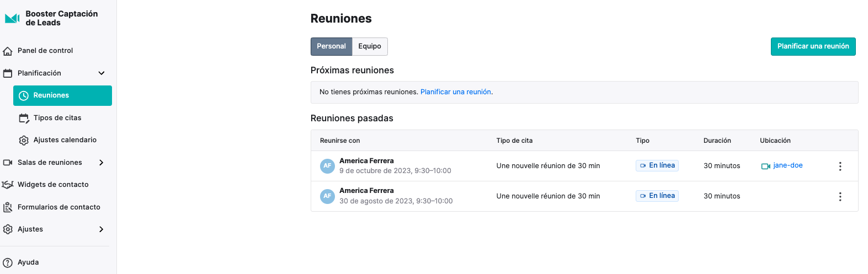Screen dimensions: 868x274
Task: Click the En línea badge for 30 de agosto
Action: [657, 196]
